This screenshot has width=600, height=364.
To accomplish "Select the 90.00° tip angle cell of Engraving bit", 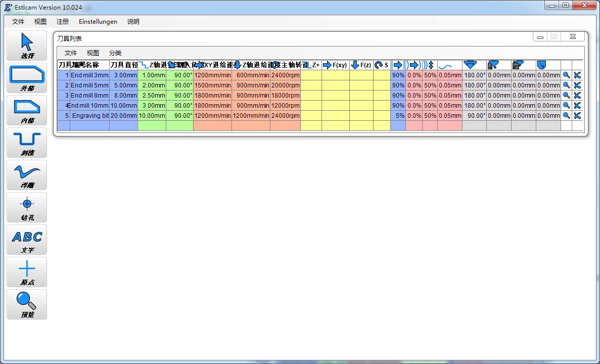I will [474, 116].
